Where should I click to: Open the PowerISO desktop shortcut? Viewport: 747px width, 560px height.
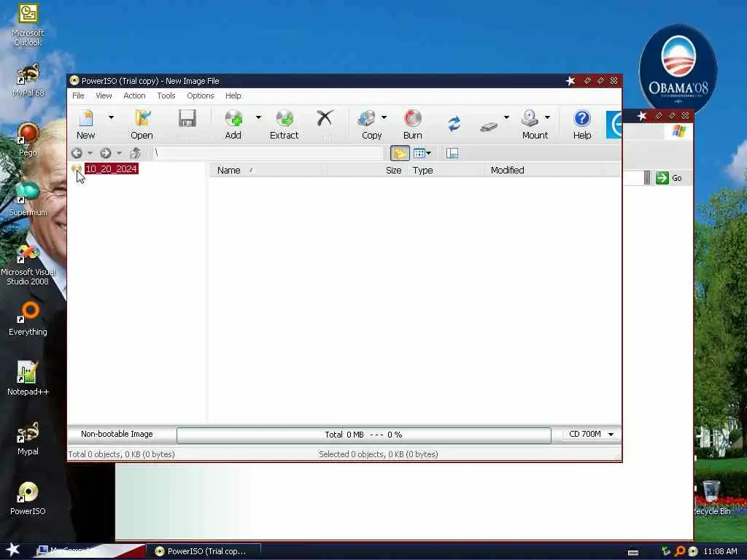coord(28,498)
